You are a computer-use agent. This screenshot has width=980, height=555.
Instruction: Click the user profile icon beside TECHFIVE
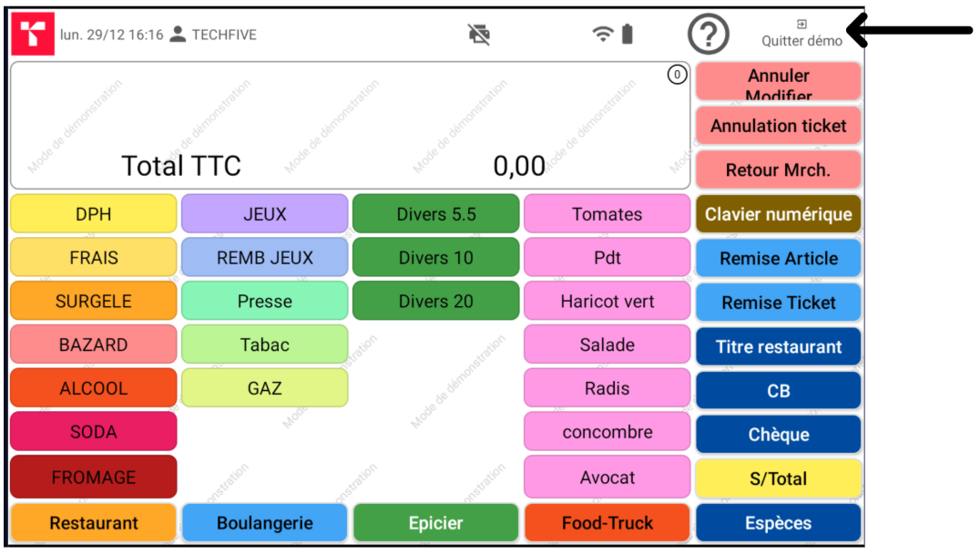point(179,35)
